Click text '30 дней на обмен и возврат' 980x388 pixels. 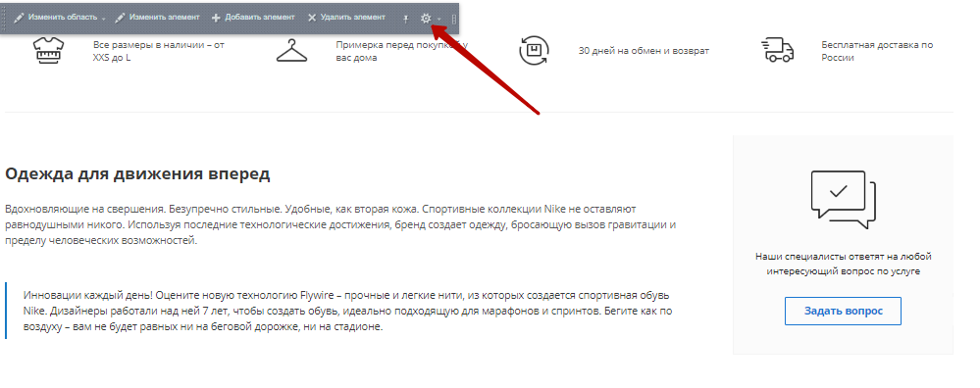pos(644,51)
